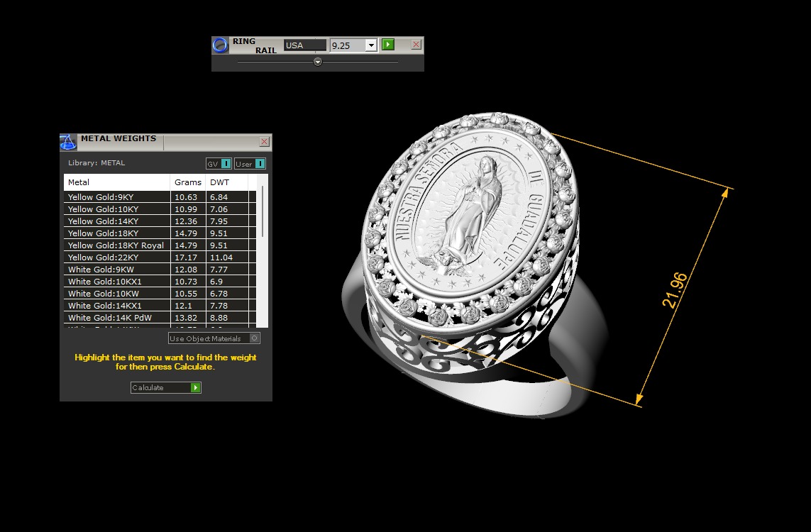
Task: Select the Yellow Gold:18KY row
Action: (160, 233)
